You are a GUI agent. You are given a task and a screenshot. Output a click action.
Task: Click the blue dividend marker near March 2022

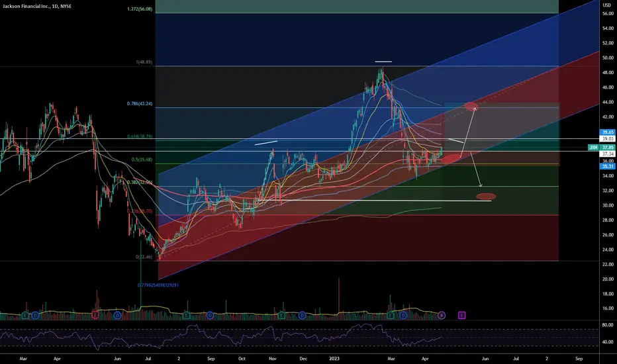[35, 315]
